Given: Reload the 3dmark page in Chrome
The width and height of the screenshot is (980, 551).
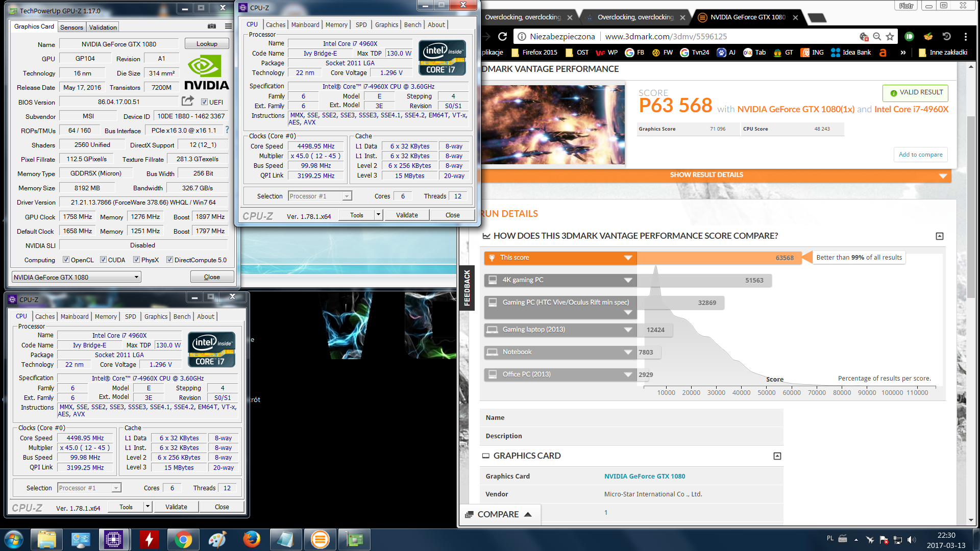Looking at the screenshot, I should [x=502, y=36].
